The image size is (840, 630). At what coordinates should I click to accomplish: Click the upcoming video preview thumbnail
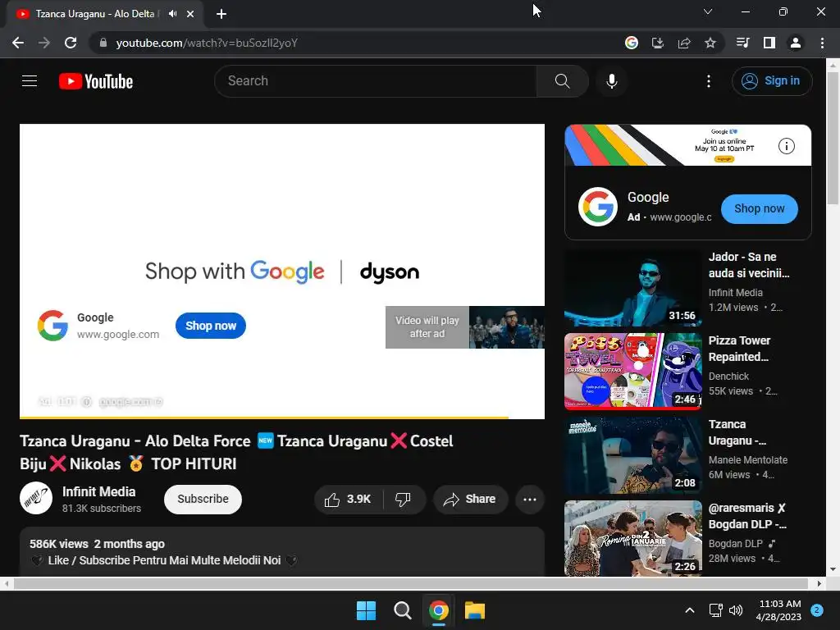point(506,327)
